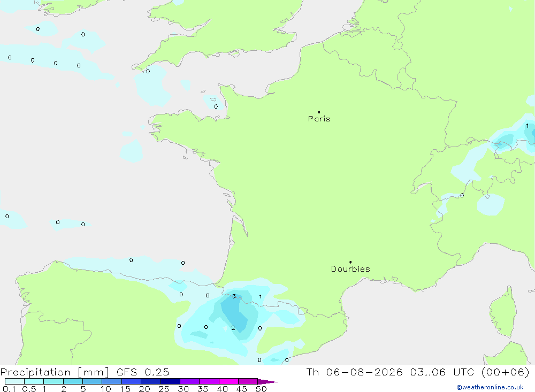535x392 pixels.
Task: Click the legend label 50
Action: point(261,389)
